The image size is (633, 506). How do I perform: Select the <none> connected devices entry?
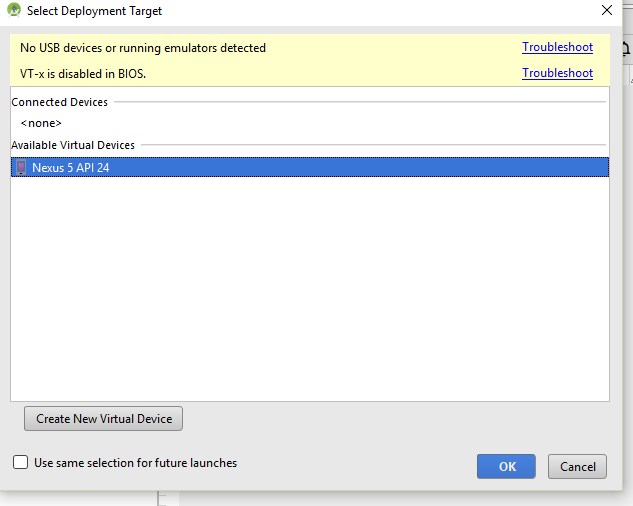(41, 123)
